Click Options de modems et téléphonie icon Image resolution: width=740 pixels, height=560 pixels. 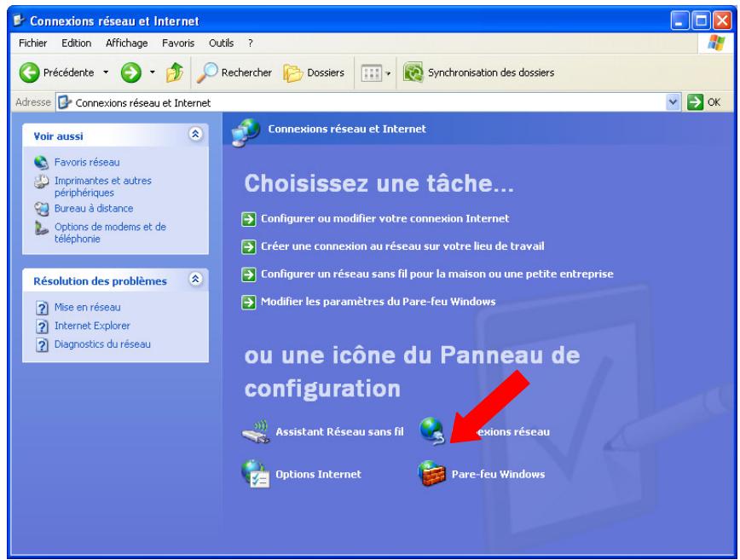[x=41, y=228]
